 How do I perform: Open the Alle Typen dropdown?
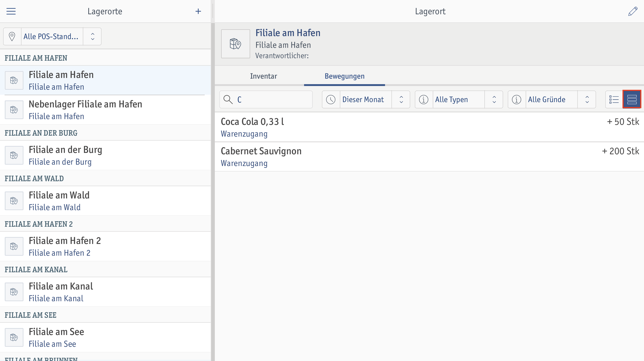coord(459,100)
